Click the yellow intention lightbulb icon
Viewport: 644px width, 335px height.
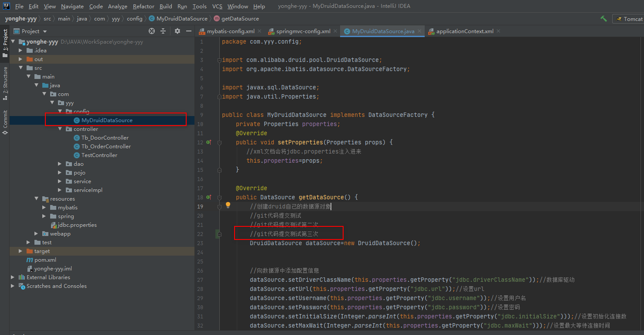pos(228,205)
